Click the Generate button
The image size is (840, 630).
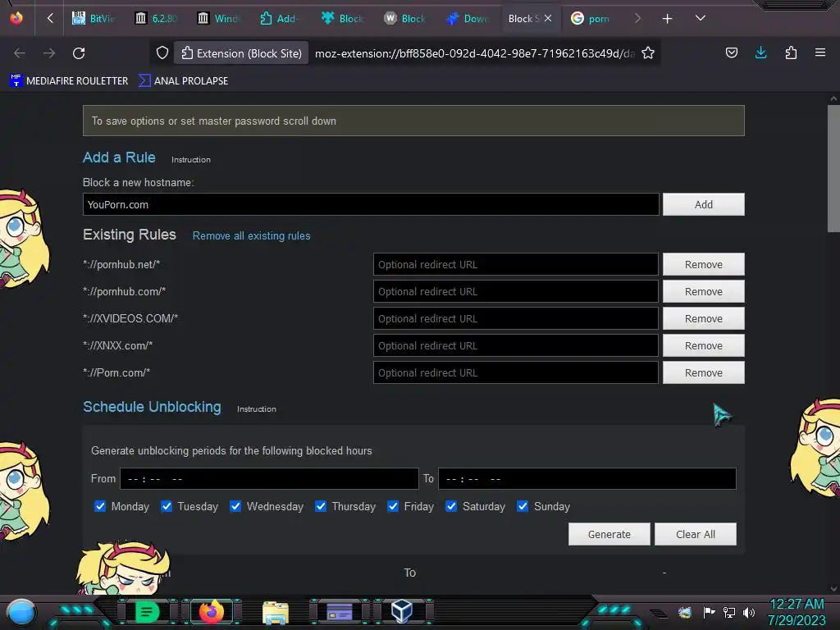609,534
